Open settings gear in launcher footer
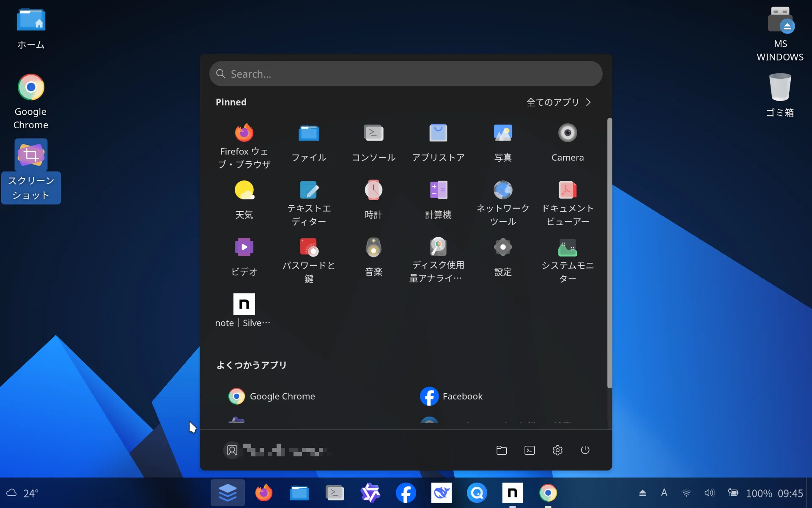Viewport: 812px width, 508px height. [557, 450]
